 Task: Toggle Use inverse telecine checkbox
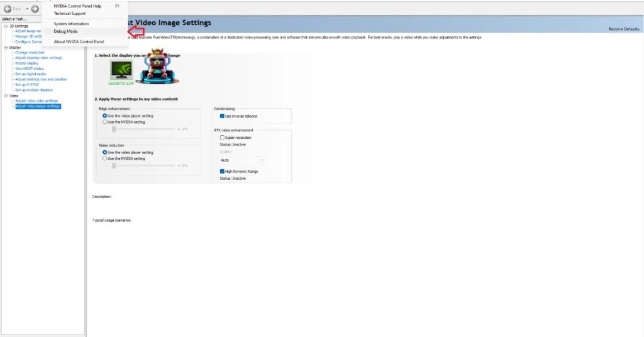(x=222, y=116)
